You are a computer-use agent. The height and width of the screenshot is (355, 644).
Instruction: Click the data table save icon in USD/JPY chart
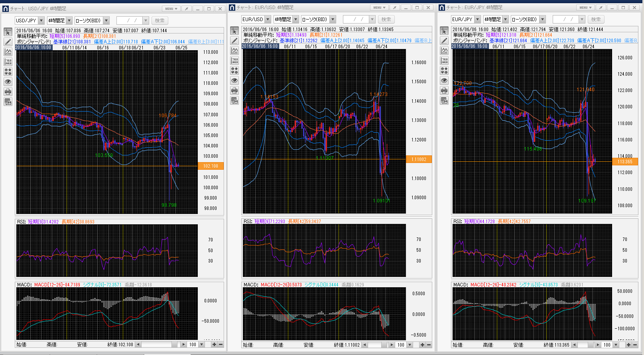8,102
